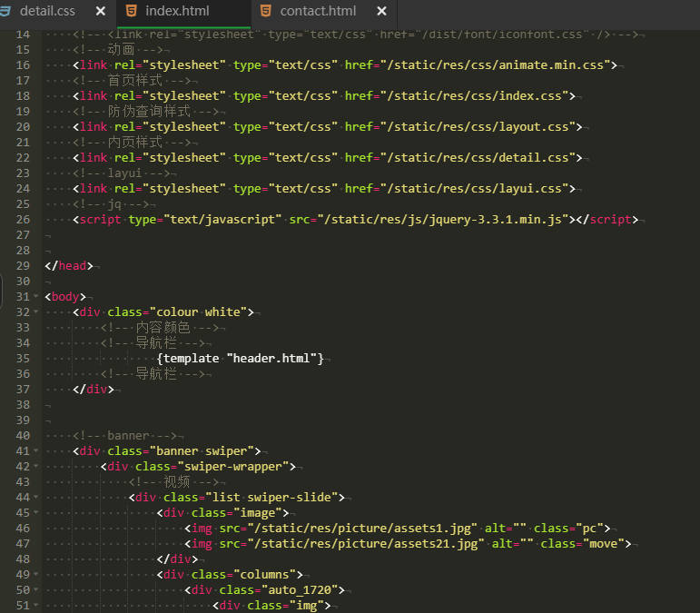
Task: Click the "auto_1720" class value
Action: [300, 590]
